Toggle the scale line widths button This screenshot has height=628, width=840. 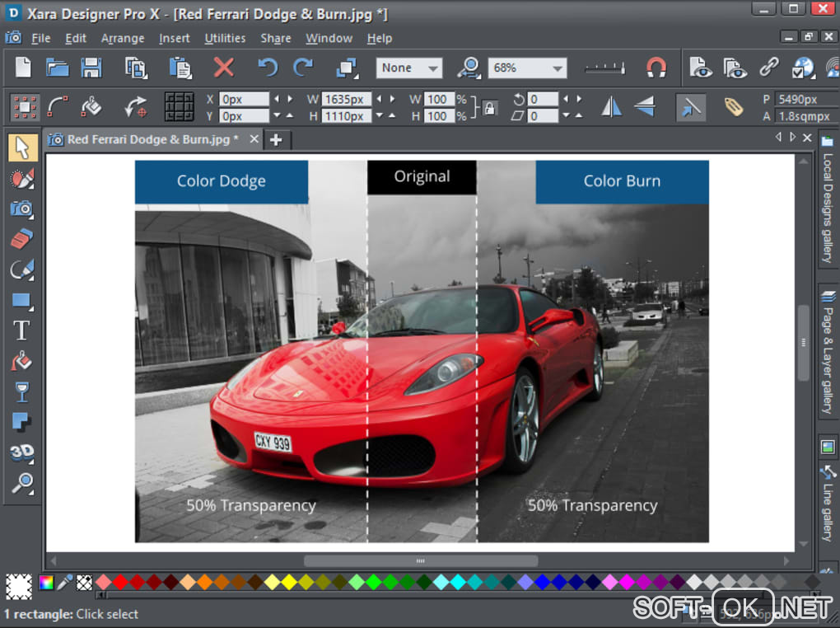pos(690,107)
